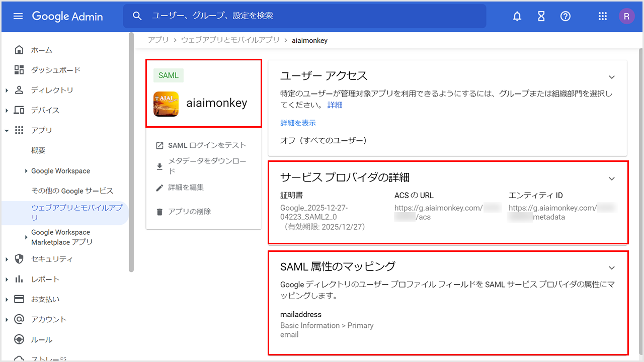Open the Google apps grid launcher
This screenshot has width=644, height=362.
(x=602, y=16)
